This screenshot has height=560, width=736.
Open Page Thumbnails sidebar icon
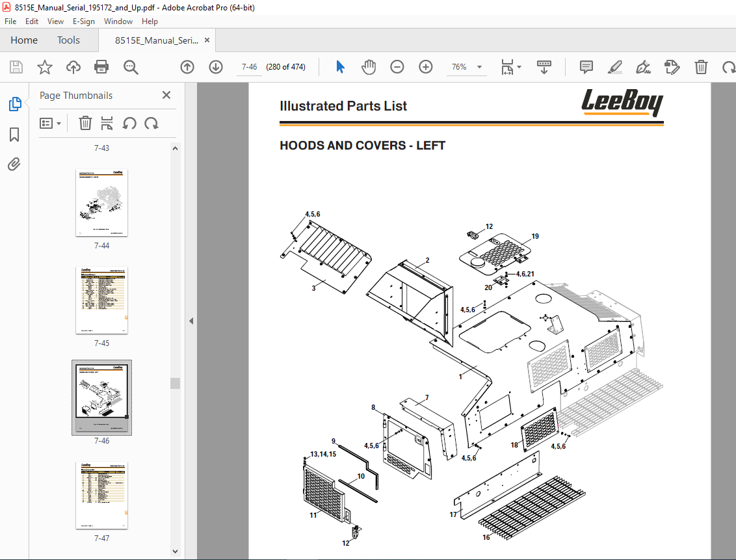pos(14,104)
